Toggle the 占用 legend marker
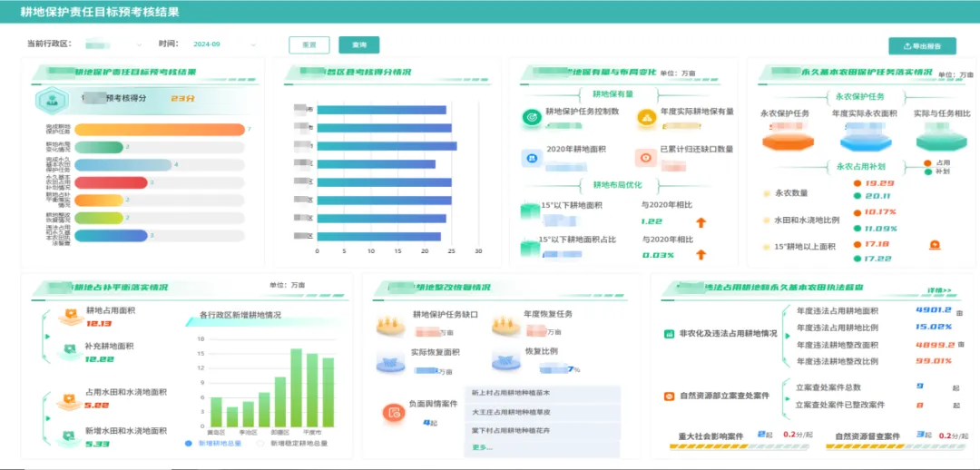This screenshot has width=980, height=470. coord(930,162)
